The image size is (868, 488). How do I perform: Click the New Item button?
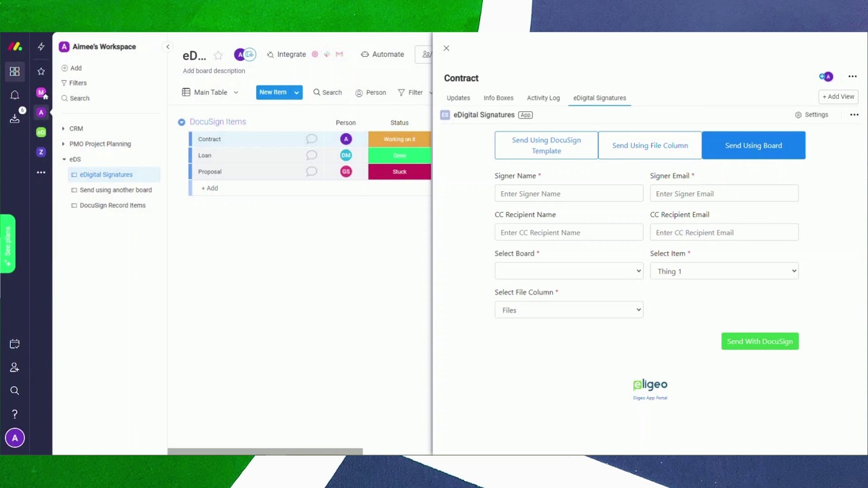click(273, 92)
